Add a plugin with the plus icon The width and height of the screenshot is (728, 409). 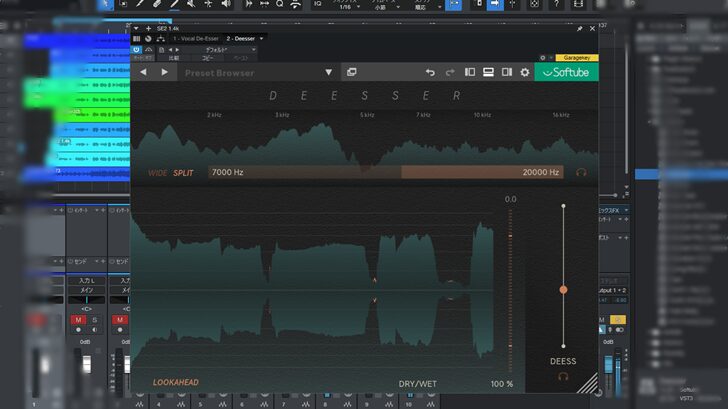[149, 28]
